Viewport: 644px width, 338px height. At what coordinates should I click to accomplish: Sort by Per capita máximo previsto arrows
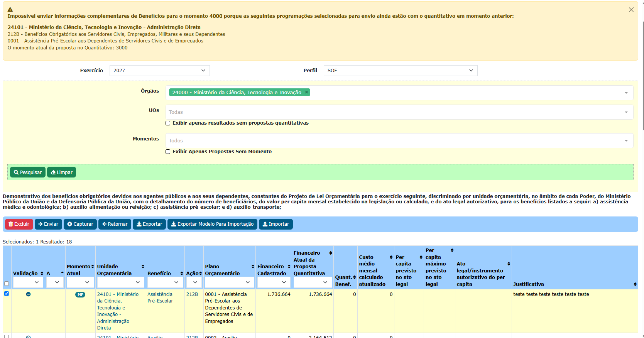pos(452,250)
